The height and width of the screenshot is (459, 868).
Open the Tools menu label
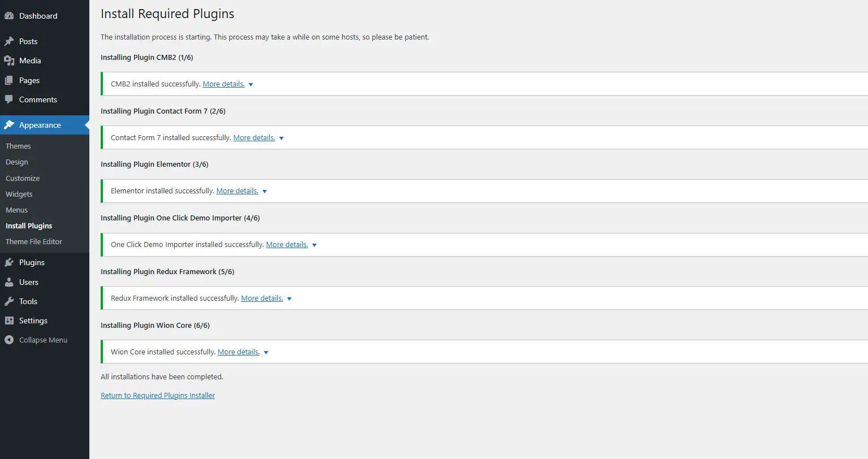[28, 301]
